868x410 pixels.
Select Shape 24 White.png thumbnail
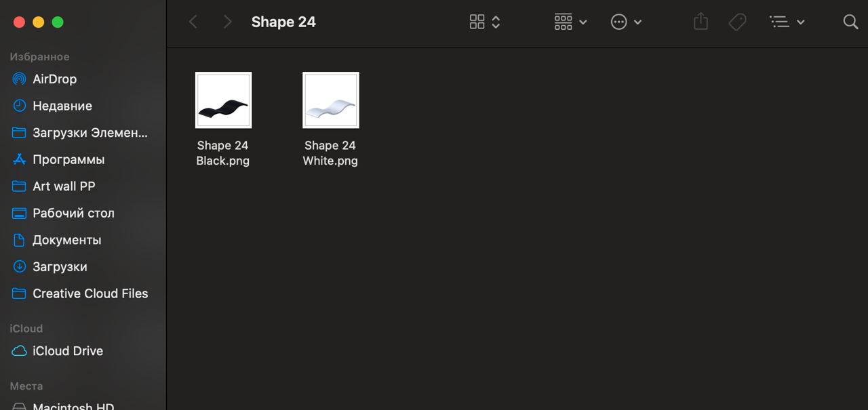(330, 100)
